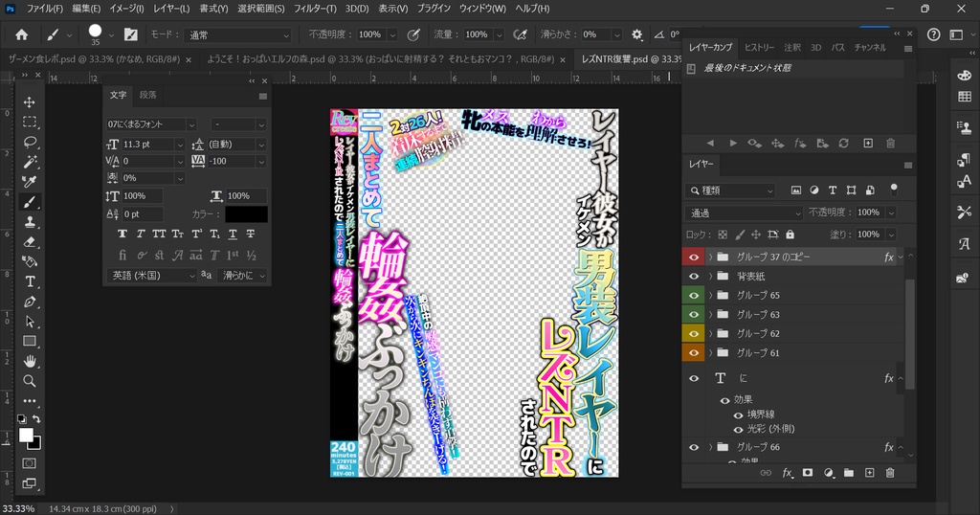Open the layer blend mode 通過 dropdown
This screenshot has width=980, height=515.
click(x=744, y=213)
